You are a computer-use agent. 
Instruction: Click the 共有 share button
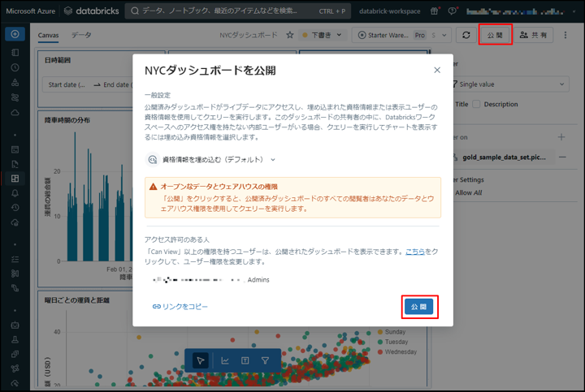click(535, 36)
